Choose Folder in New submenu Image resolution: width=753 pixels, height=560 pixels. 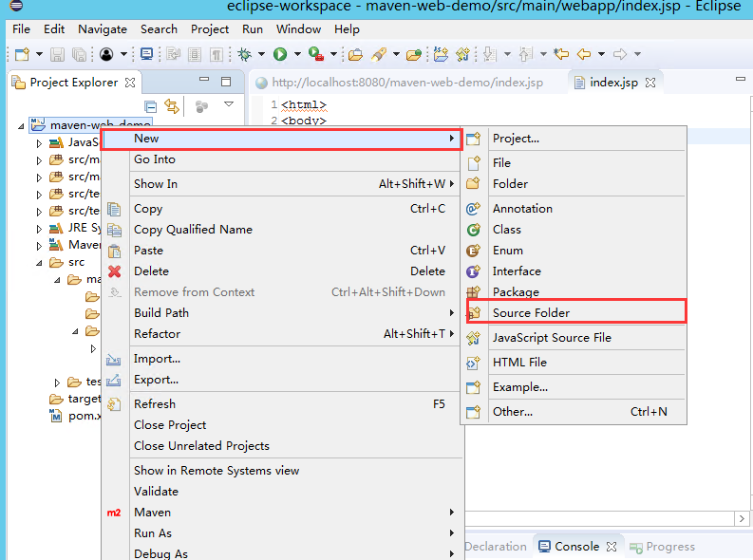[x=574, y=184]
